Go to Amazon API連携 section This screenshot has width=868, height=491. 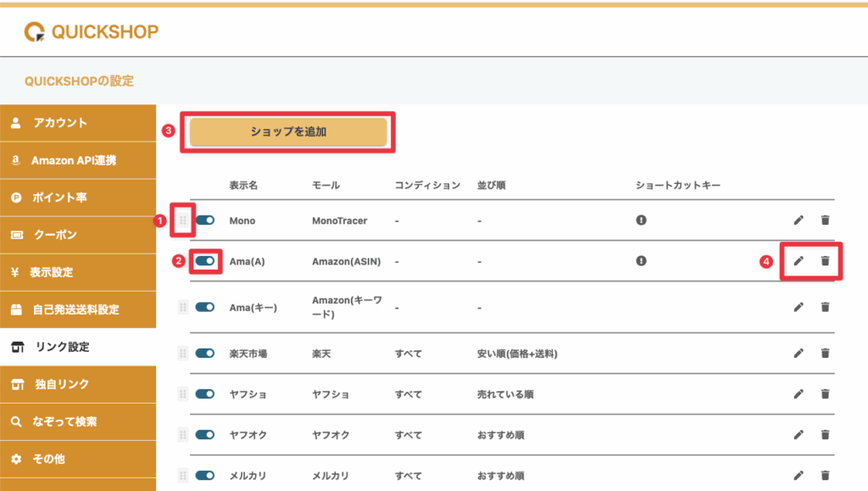(78, 160)
